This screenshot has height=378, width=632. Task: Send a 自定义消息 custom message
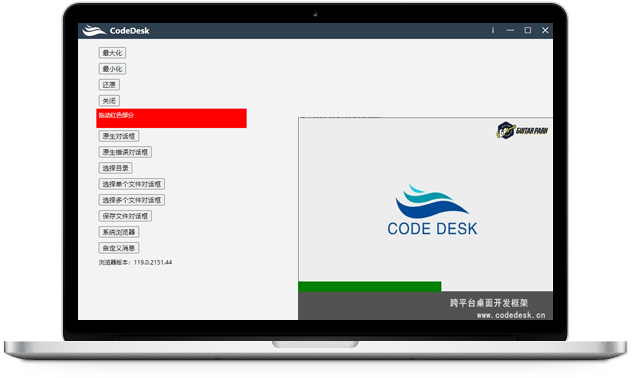[x=119, y=248]
